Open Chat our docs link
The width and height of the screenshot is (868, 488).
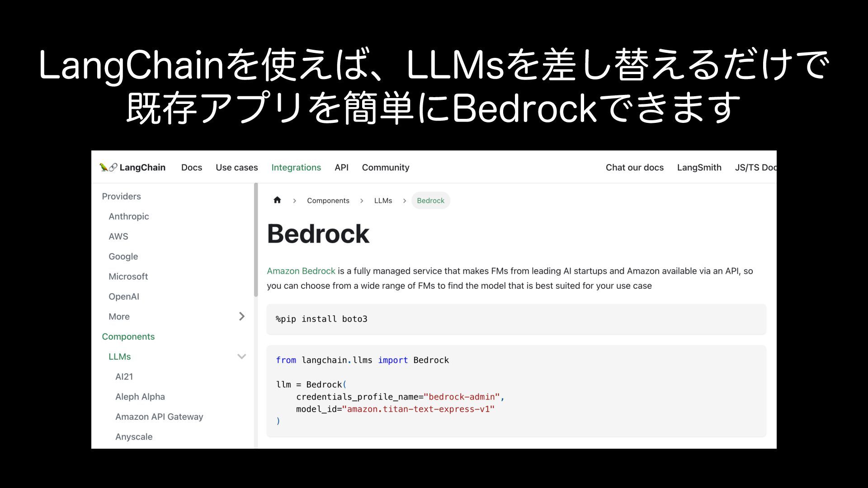tap(635, 167)
